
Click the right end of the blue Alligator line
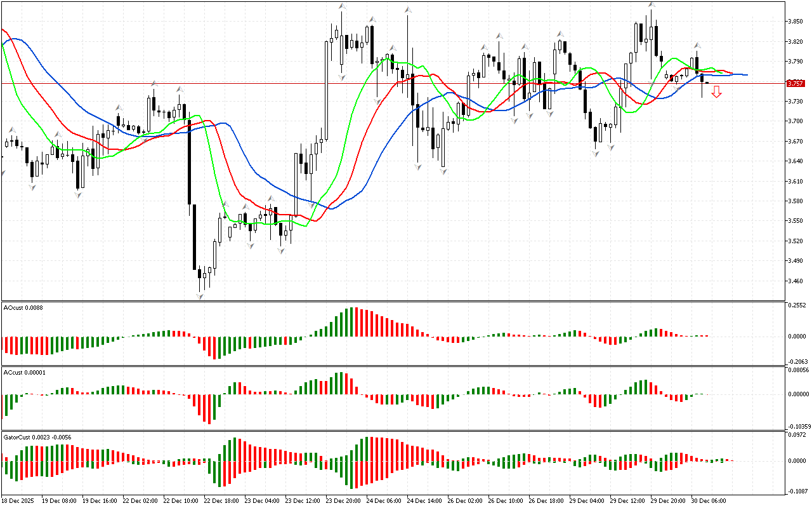tap(746, 75)
